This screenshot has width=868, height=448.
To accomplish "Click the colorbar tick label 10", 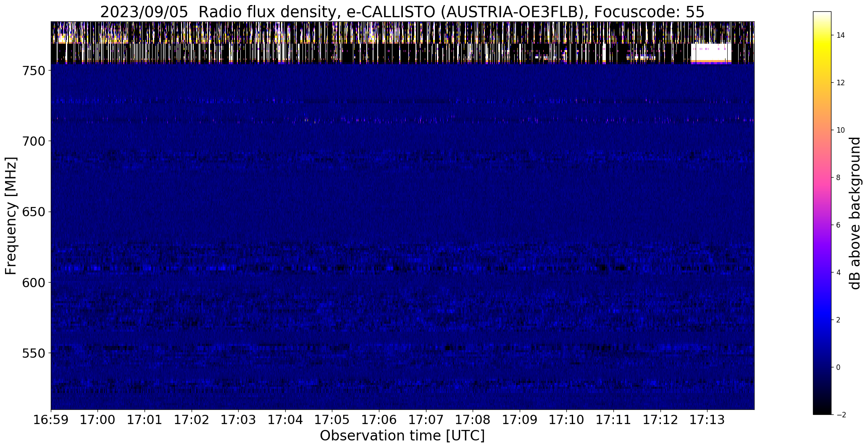I will pyautogui.click(x=841, y=130).
